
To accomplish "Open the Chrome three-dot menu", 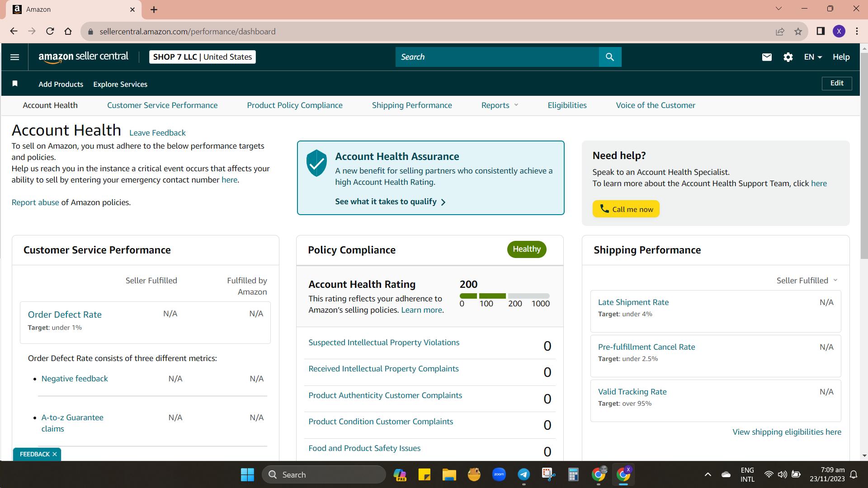I will 857,31.
